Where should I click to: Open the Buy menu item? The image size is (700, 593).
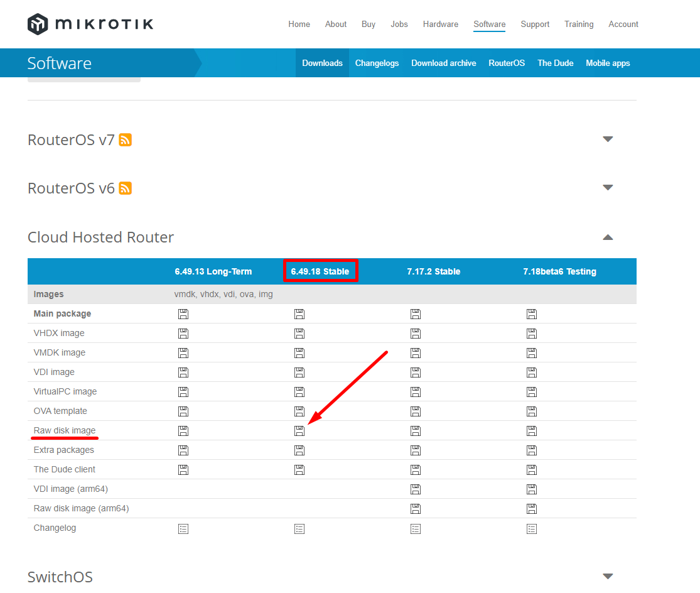pyautogui.click(x=369, y=24)
